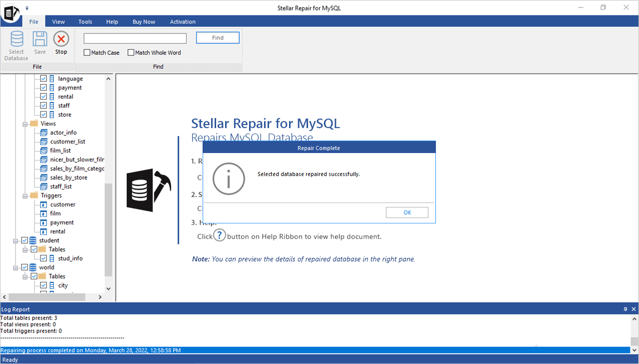Select the nicer_but_slower_film view icon
The image size is (639, 364).
point(44,160)
